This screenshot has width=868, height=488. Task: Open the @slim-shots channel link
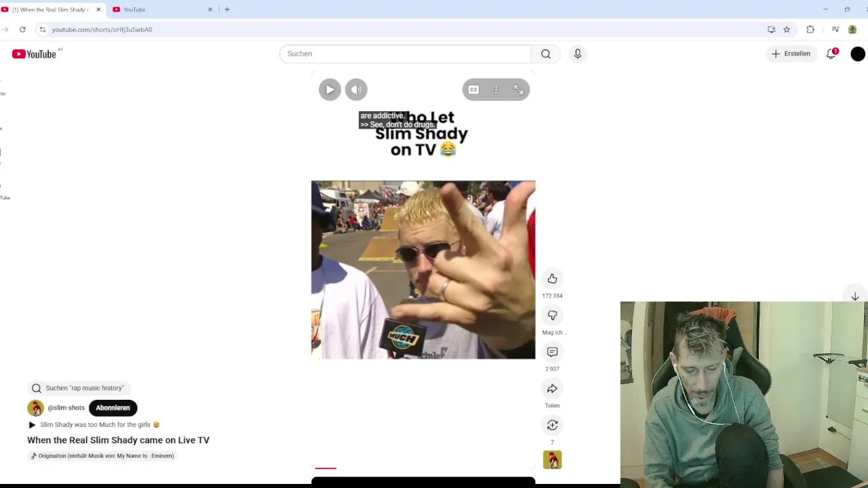[66, 408]
